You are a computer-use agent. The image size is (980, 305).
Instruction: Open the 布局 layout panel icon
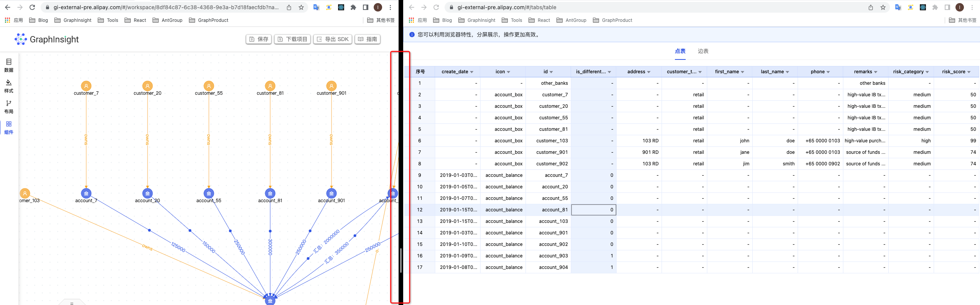(x=9, y=107)
